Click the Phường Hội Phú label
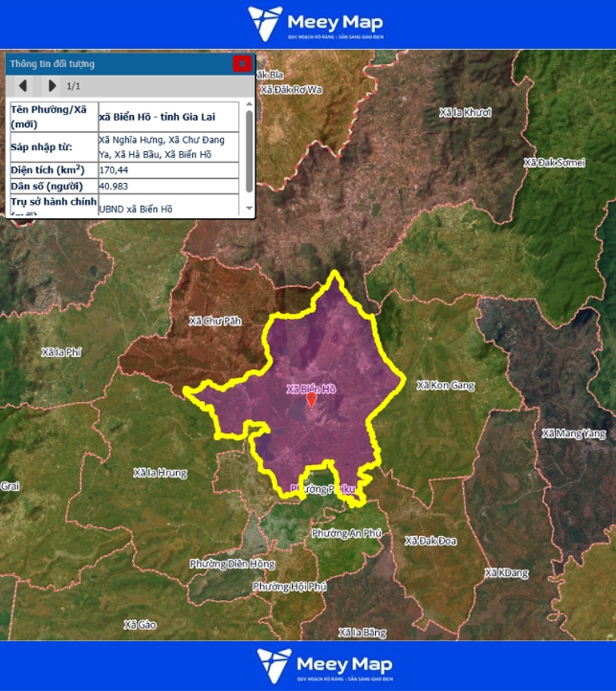616x691 pixels. [x=290, y=586]
